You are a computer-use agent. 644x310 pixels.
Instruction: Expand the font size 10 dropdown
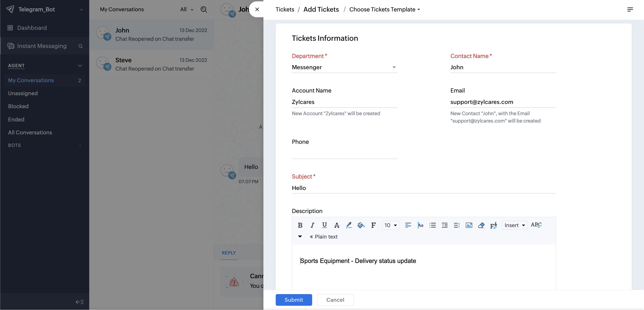pyautogui.click(x=390, y=225)
